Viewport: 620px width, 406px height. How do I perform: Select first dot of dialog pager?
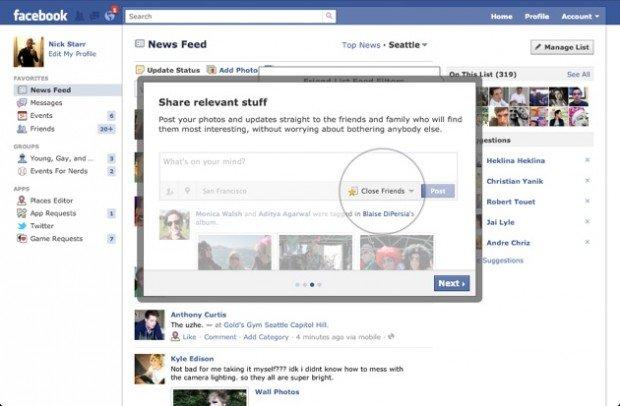point(297,285)
